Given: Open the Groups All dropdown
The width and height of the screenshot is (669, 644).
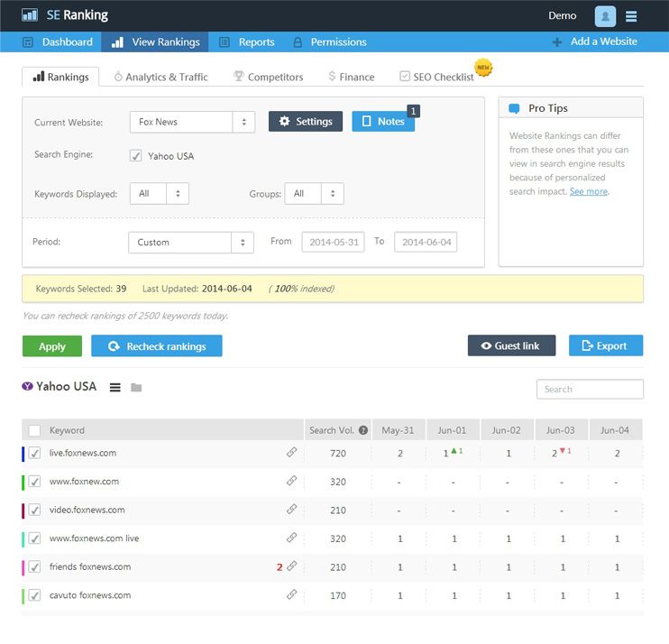Looking at the screenshot, I should click(314, 194).
